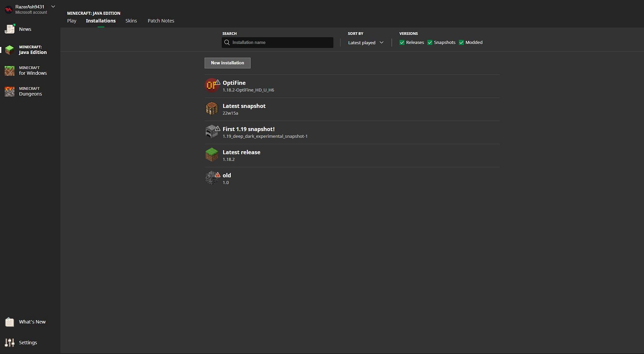The image size is (644, 354).
Task: Select the Minecraft Dungeons block icon
Action: 9,92
